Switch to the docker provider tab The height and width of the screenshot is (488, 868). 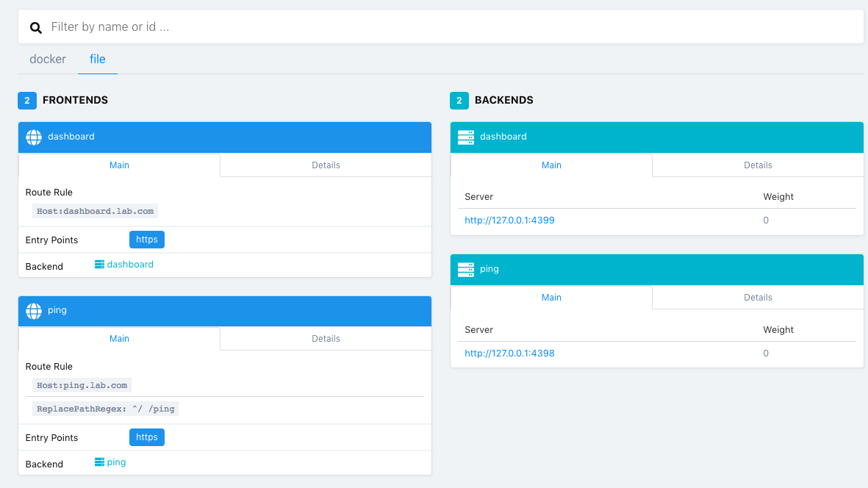[48, 60]
